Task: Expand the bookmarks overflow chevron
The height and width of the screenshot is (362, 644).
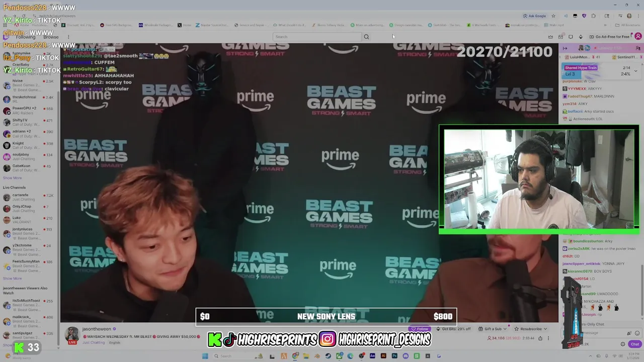Action: [x=605, y=25]
